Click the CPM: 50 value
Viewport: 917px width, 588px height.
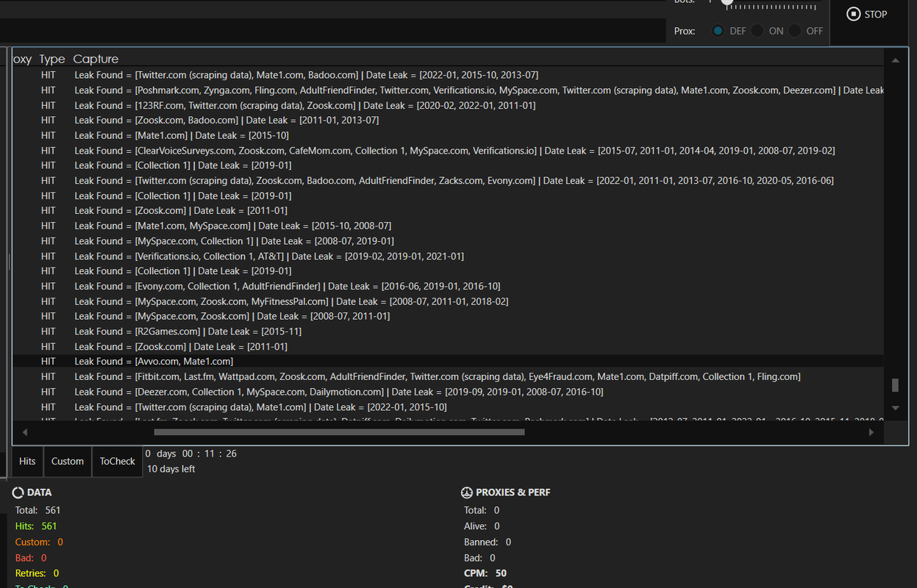(485, 573)
